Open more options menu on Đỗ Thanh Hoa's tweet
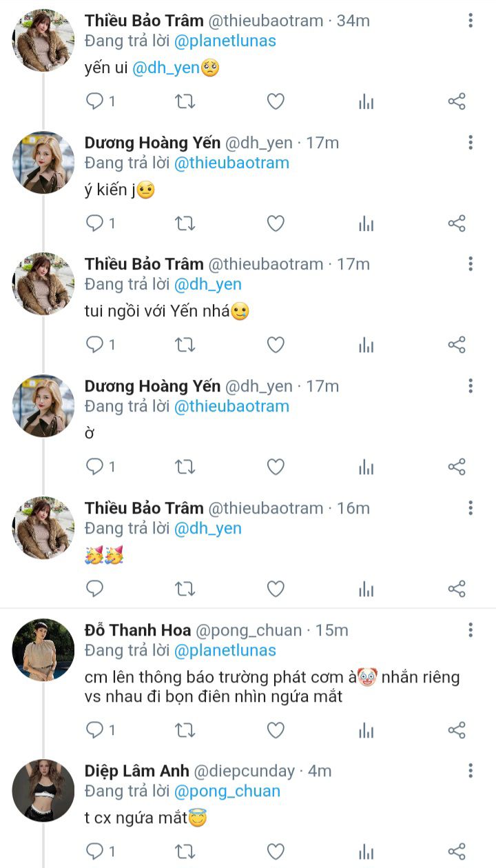 point(471,630)
